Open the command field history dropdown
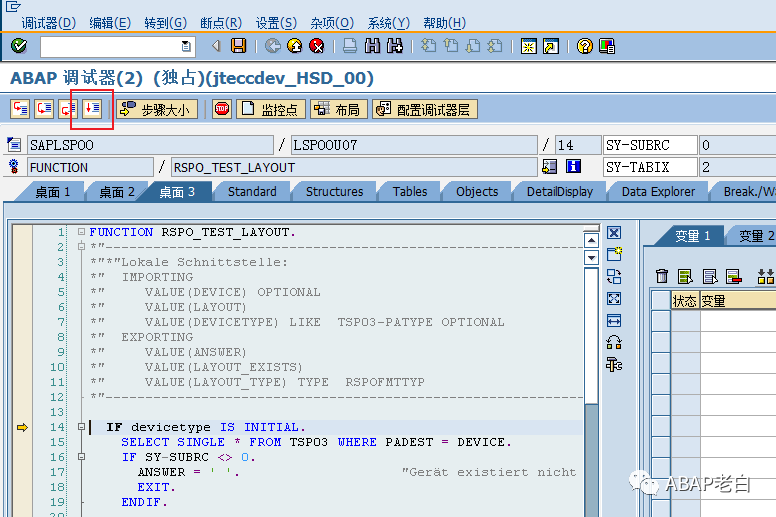This screenshot has height=517, width=776. [x=187, y=47]
